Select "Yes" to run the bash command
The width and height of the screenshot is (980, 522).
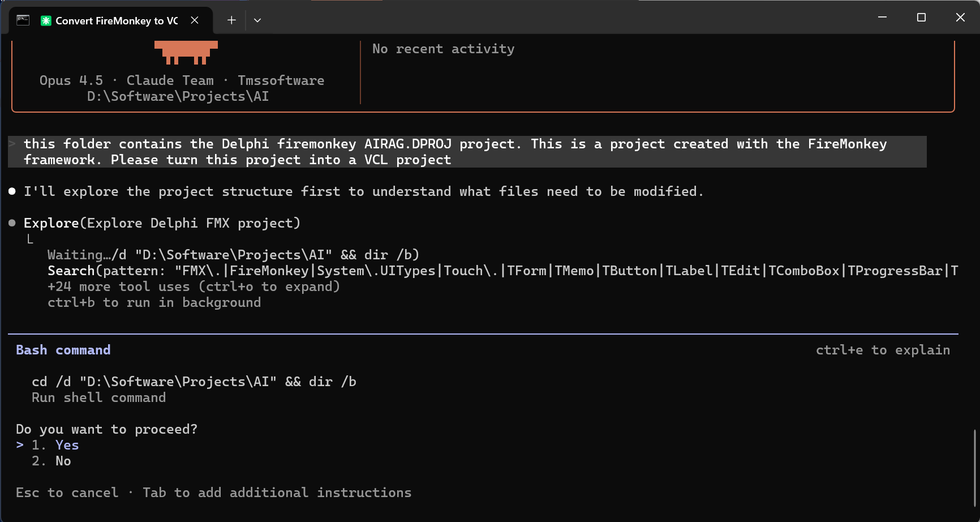67,445
